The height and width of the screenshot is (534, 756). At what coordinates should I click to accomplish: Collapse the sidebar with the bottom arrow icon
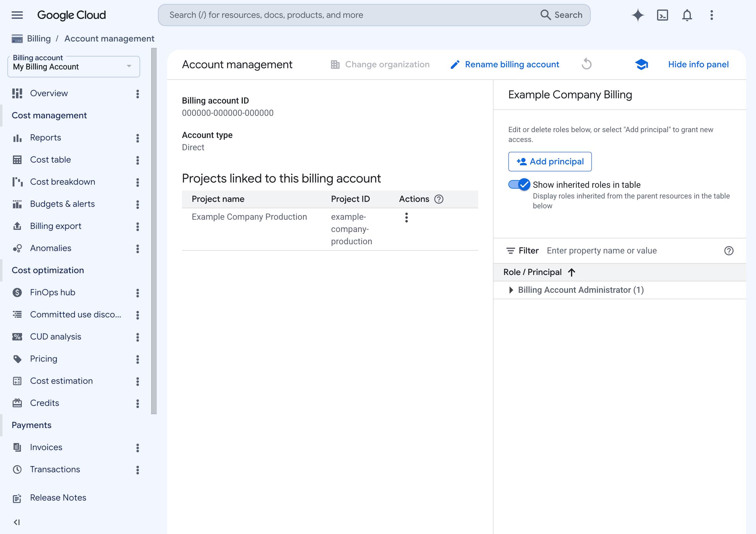17,522
